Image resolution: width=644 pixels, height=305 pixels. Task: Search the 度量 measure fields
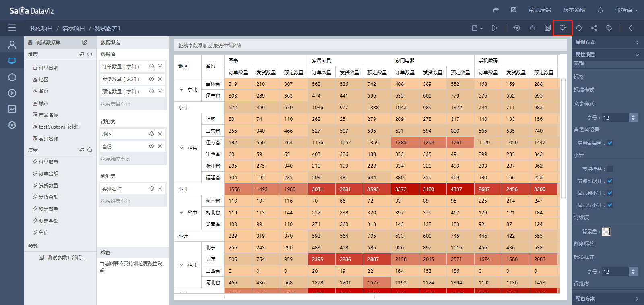click(90, 150)
